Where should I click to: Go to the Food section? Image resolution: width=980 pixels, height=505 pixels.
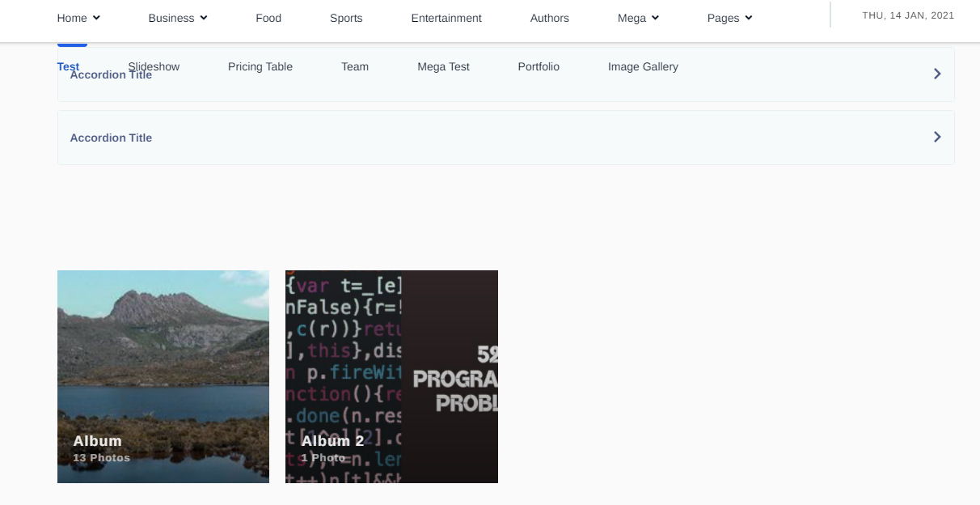[x=268, y=18]
